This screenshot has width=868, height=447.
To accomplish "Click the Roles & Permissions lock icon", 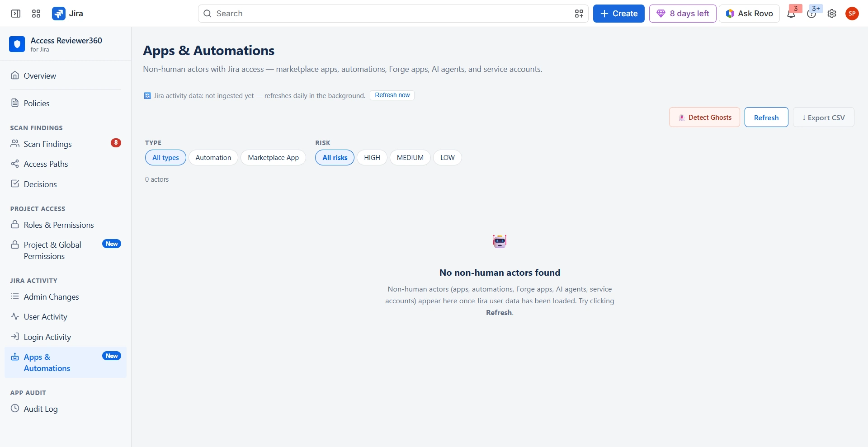I will tap(15, 224).
